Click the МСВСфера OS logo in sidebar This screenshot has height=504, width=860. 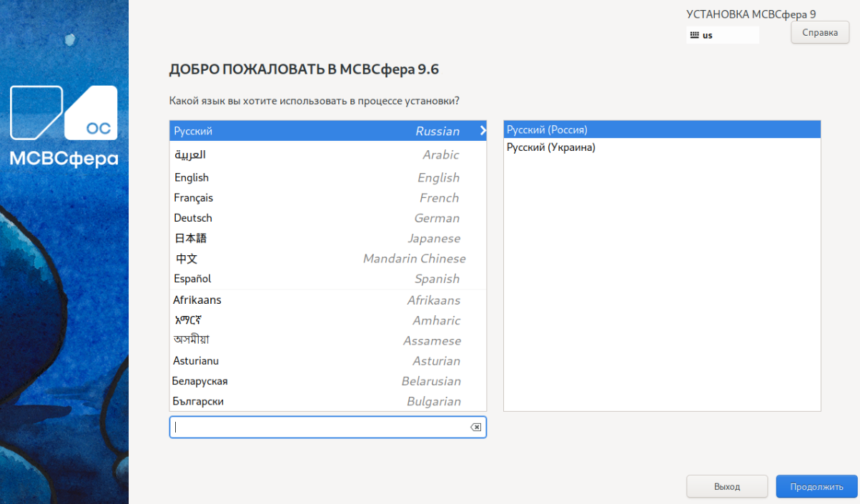tap(64, 127)
